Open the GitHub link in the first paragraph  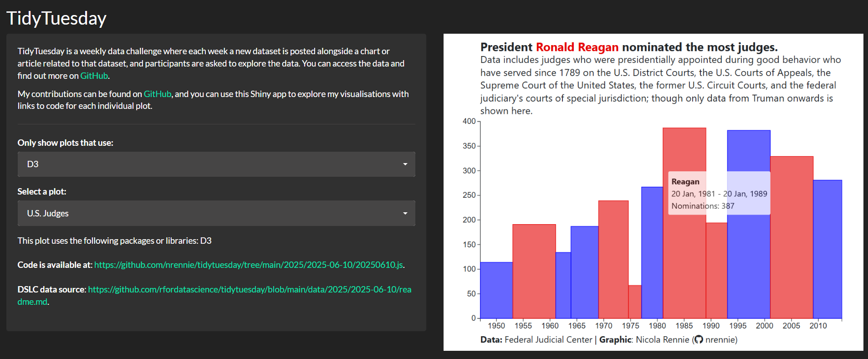(x=94, y=76)
